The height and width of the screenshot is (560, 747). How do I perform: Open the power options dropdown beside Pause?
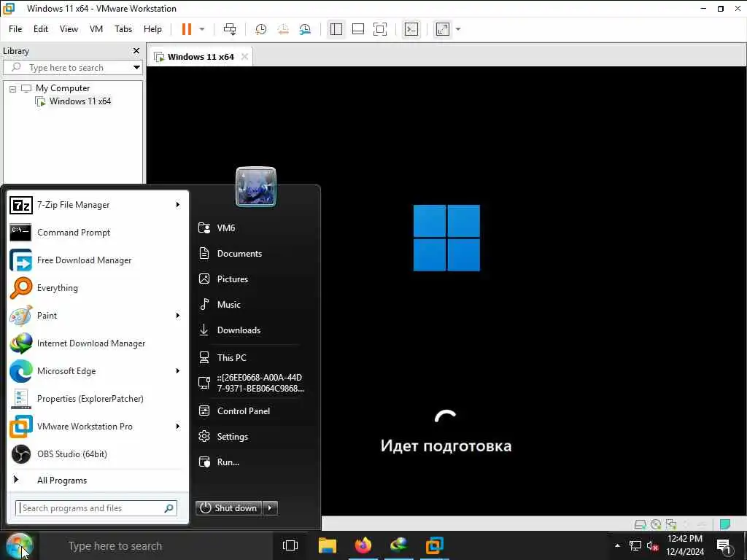click(x=202, y=29)
